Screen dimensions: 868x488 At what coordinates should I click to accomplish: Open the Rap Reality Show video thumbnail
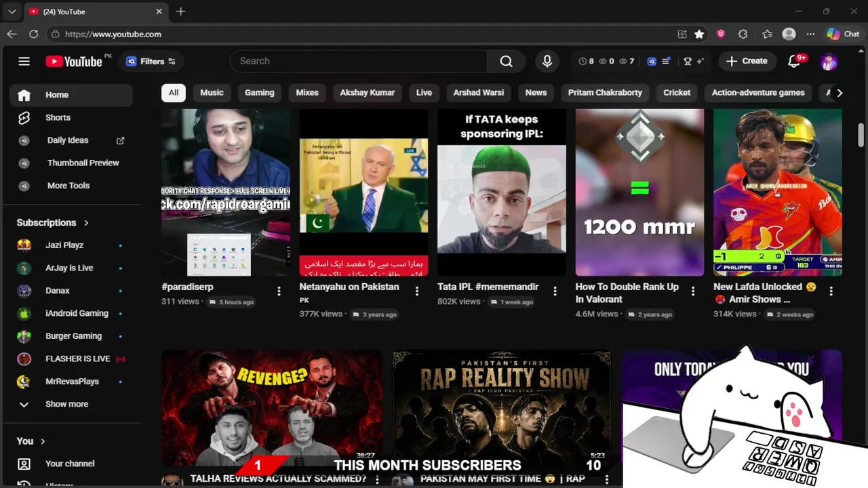click(x=502, y=409)
